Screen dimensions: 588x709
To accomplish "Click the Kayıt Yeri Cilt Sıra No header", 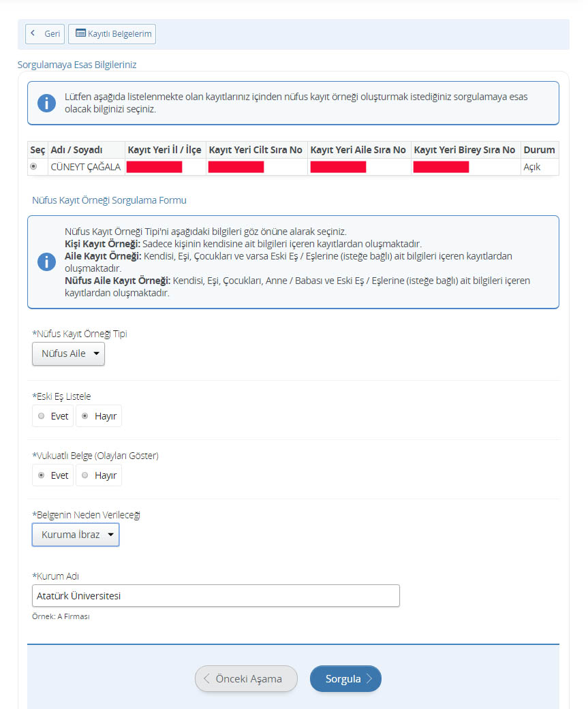I will [256, 150].
